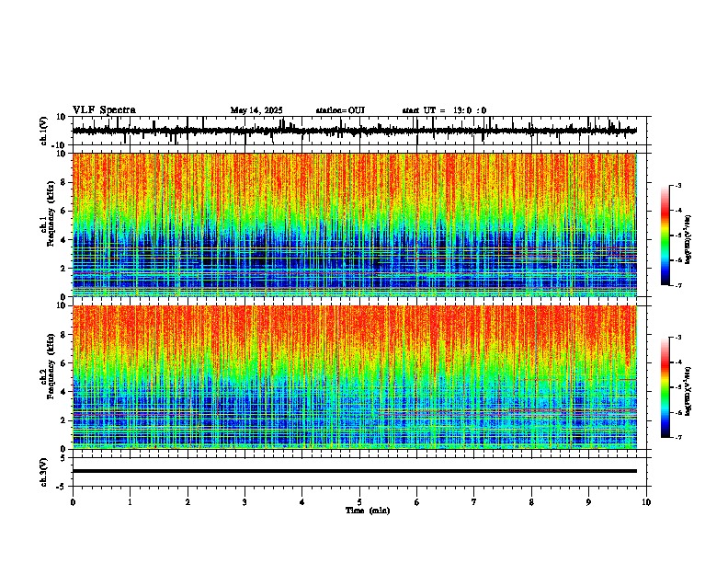Click the -7 label on ch.2 color scale

677,437
